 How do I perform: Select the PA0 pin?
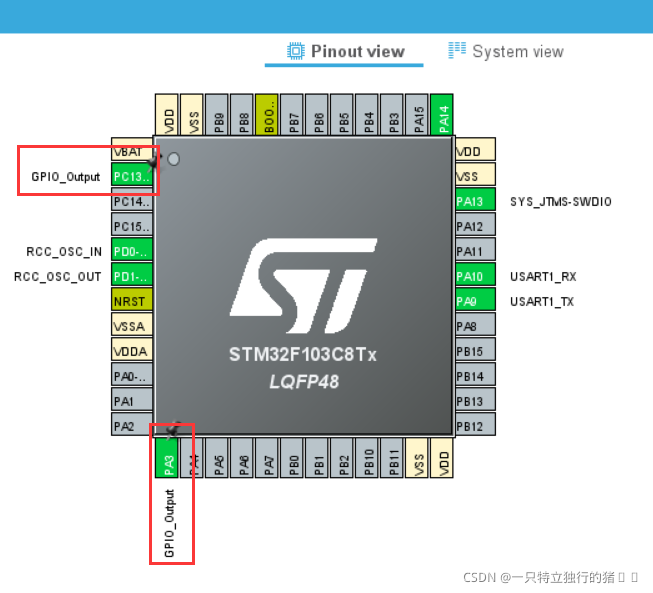coord(132,376)
